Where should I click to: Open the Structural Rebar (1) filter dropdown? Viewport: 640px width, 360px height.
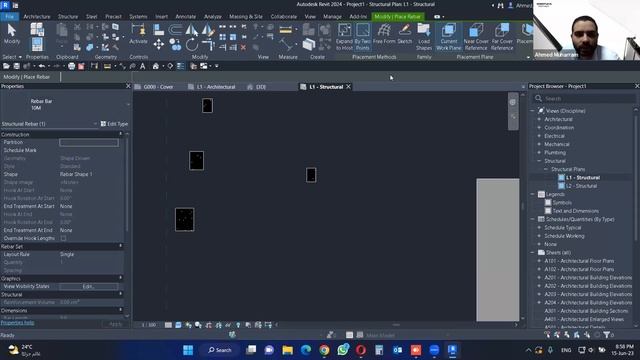click(95, 124)
